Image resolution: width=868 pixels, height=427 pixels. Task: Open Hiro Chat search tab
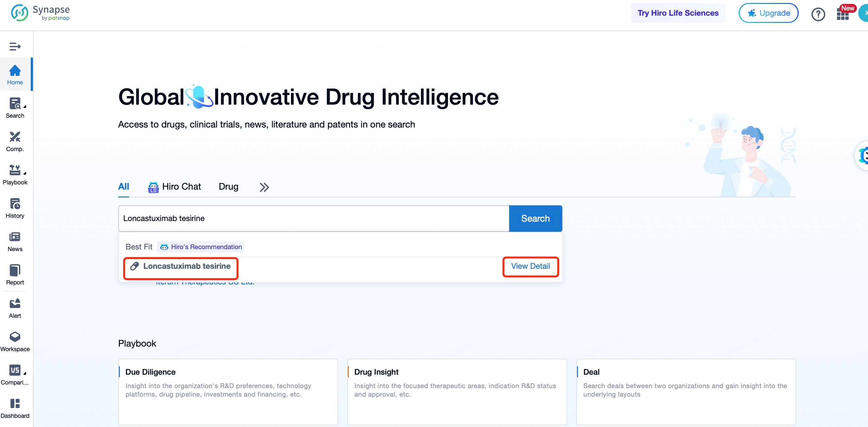[x=173, y=186]
